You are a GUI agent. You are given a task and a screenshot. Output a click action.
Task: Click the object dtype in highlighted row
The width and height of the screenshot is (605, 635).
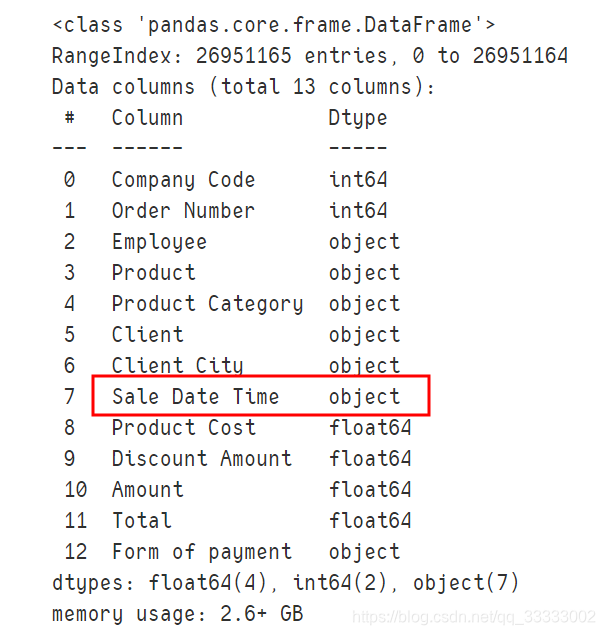pyautogui.click(x=364, y=397)
